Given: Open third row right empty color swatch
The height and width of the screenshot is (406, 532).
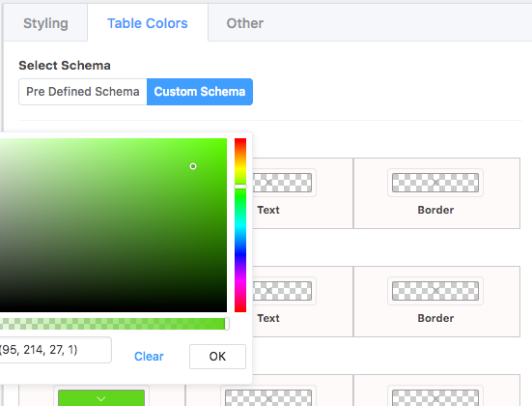Looking at the screenshot, I should point(435,397).
